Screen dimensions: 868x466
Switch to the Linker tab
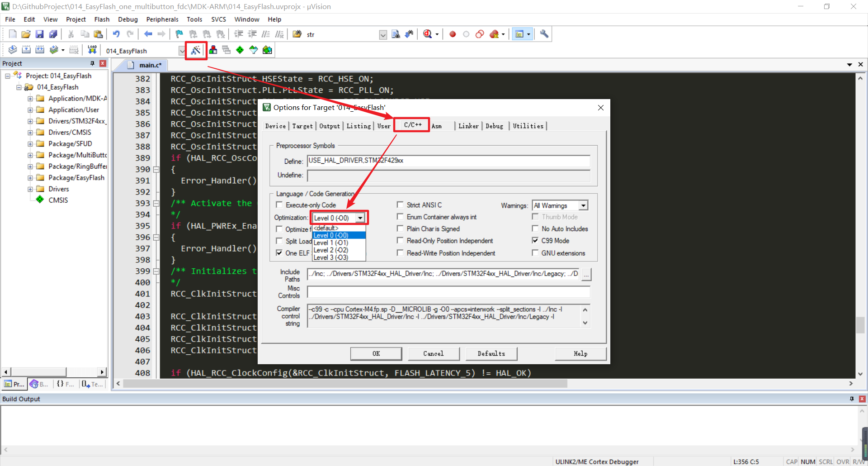[468, 126]
